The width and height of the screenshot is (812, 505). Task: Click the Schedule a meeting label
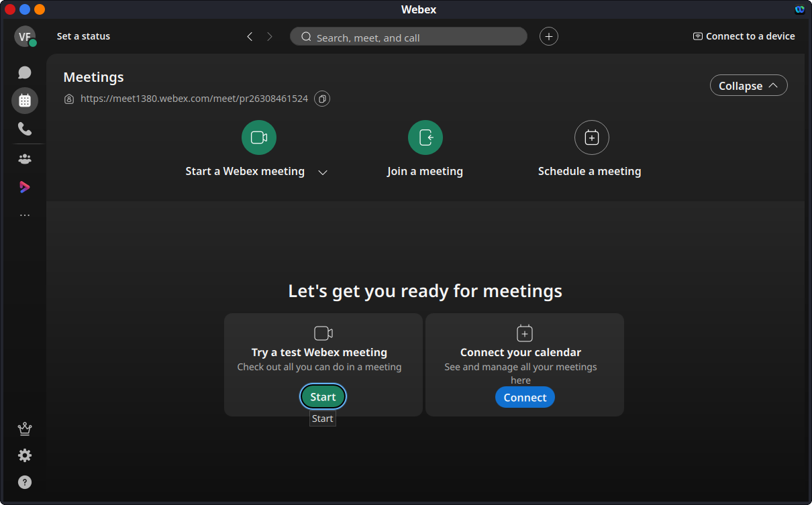point(589,172)
